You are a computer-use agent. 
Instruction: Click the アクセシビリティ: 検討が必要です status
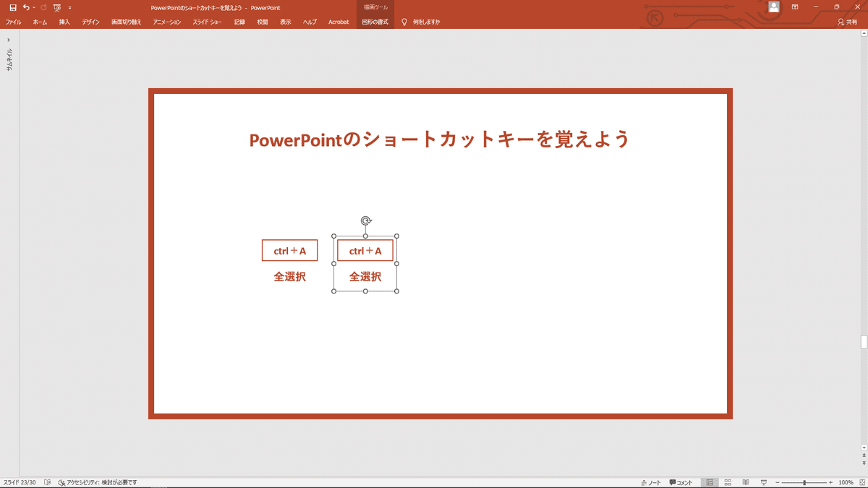pos(98,482)
